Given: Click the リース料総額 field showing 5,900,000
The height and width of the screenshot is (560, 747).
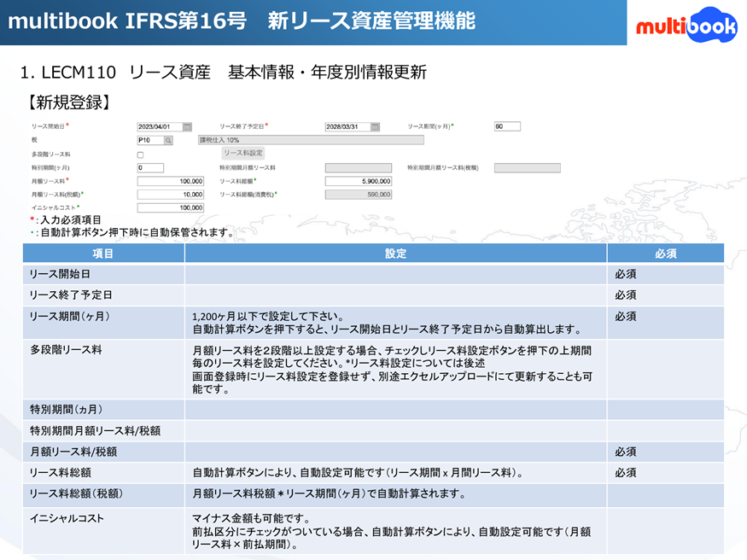Looking at the screenshot, I should 359,181.
